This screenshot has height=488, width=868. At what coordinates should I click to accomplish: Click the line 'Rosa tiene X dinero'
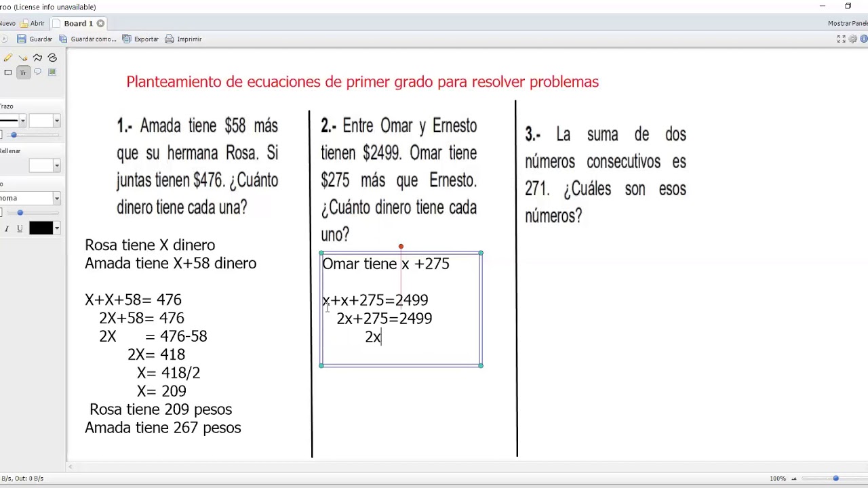[x=150, y=245]
